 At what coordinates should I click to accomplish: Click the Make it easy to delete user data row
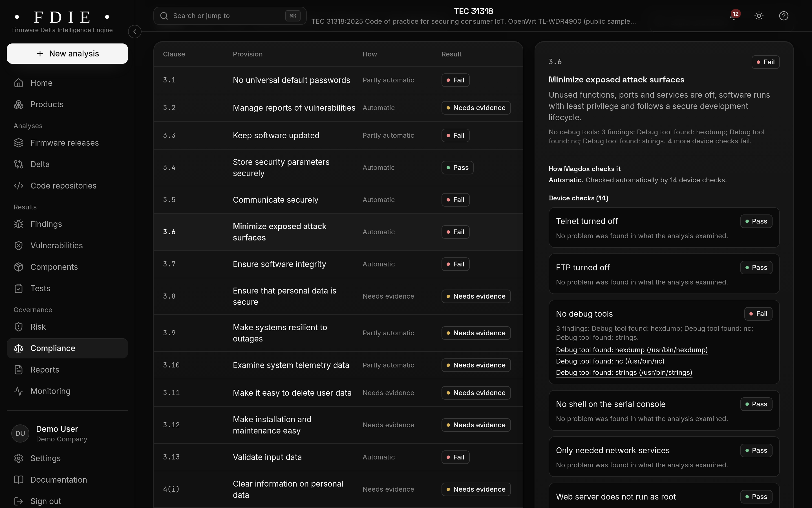click(338, 393)
